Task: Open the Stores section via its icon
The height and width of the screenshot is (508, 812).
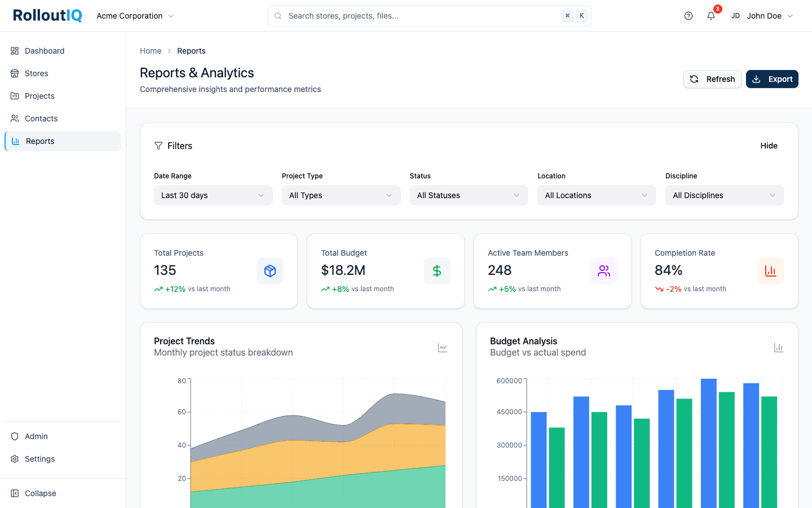Action: [14, 73]
